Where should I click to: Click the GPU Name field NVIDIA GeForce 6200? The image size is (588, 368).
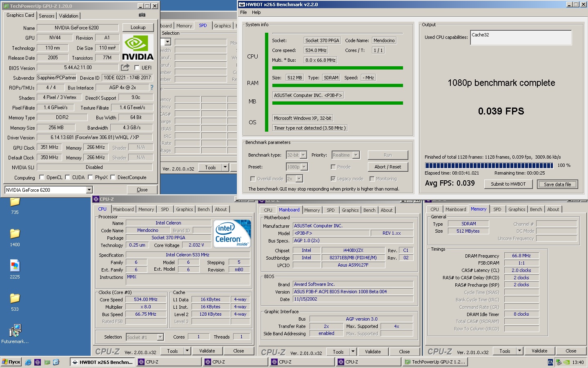[78, 28]
